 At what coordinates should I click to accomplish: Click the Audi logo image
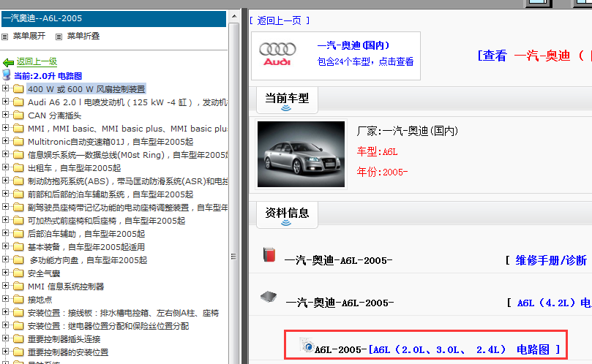pos(277,54)
